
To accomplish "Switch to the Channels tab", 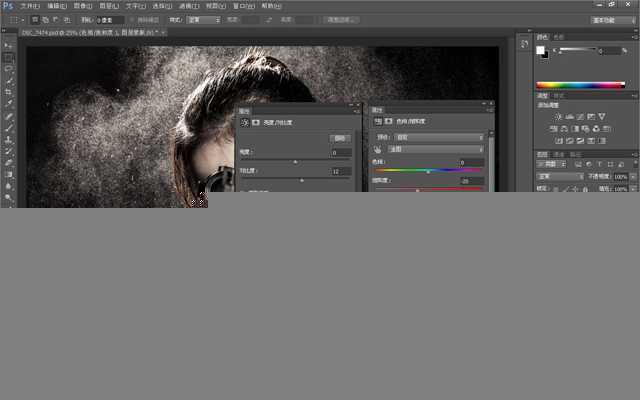I will click(x=558, y=154).
